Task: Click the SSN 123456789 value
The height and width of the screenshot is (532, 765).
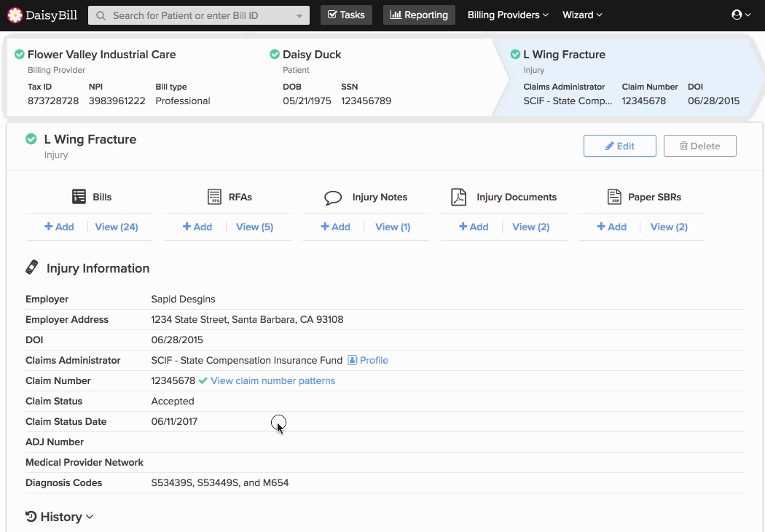Action: (x=366, y=101)
